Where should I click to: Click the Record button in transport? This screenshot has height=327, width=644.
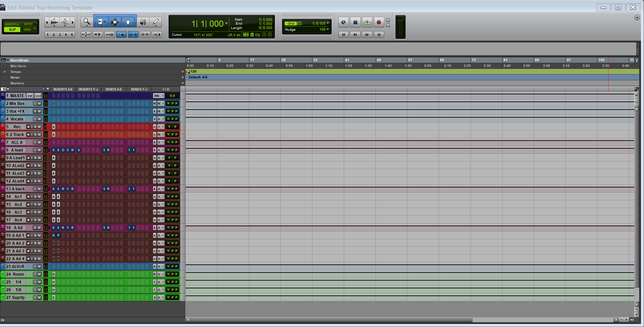pyautogui.click(x=379, y=23)
